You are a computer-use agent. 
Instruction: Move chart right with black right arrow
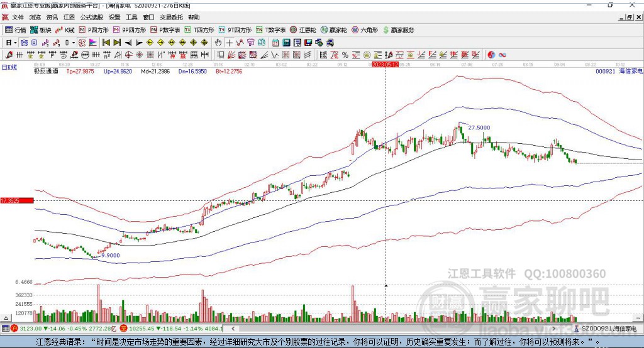click(x=139, y=43)
